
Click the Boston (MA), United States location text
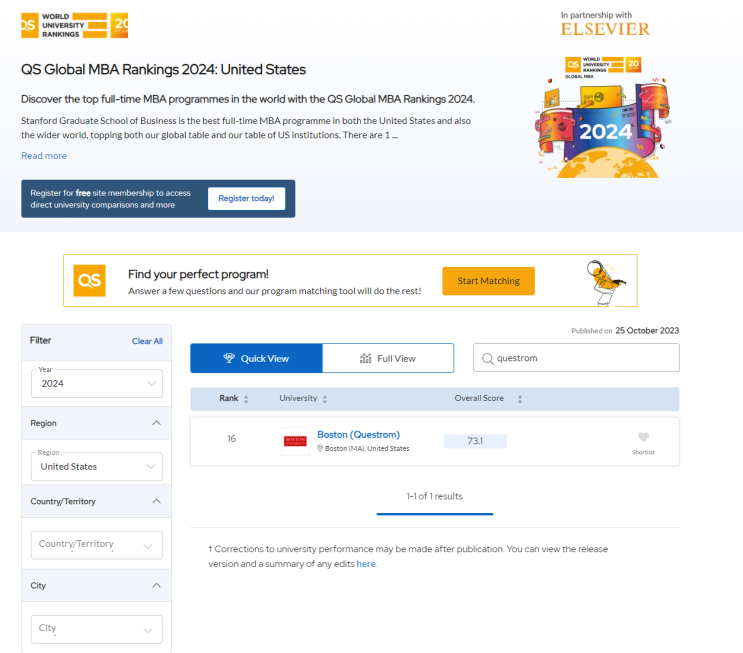(367, 448)
